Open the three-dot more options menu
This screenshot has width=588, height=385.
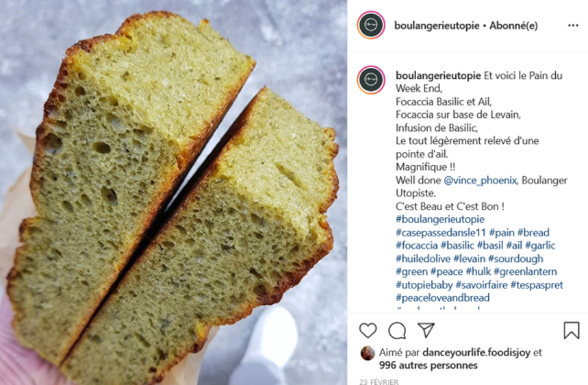pyautogui.click(x=573, y=25)
